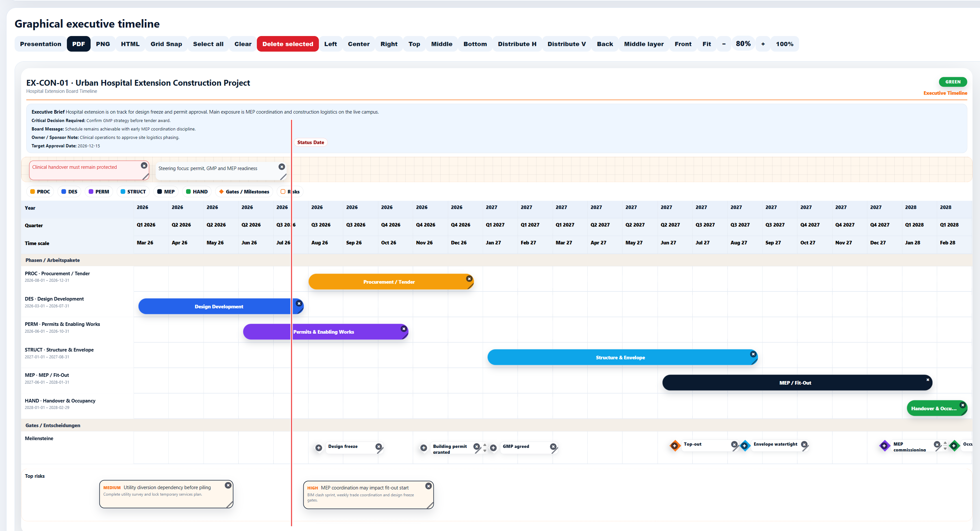Remove the Envelope watertight milestone
Screen dimensions: 980x531
[x=804, y=444]
